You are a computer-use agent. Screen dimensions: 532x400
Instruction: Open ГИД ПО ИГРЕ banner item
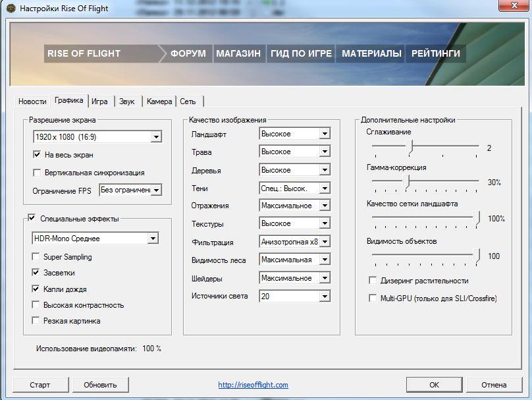[x=301, y=53]
